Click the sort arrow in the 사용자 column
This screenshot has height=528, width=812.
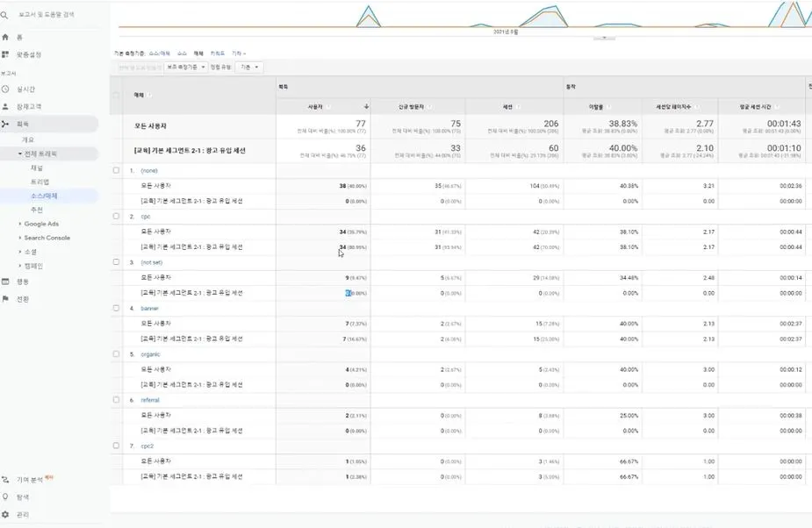coord(366,107)
